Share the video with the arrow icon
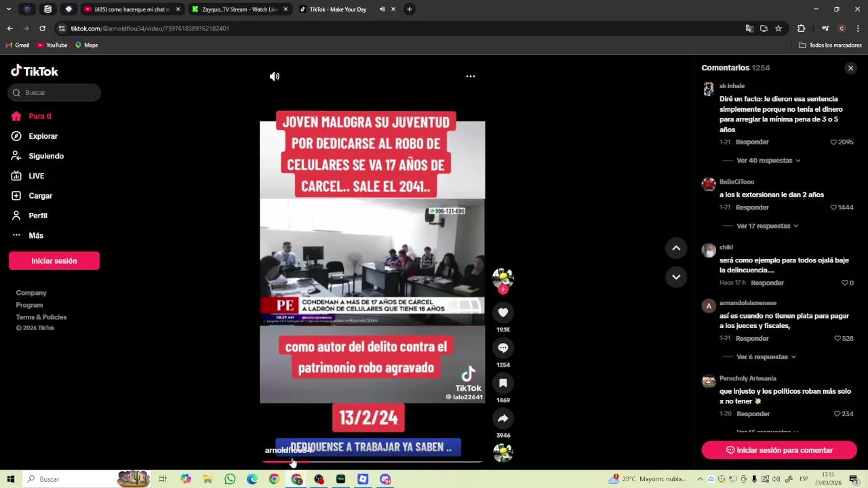 503,418
